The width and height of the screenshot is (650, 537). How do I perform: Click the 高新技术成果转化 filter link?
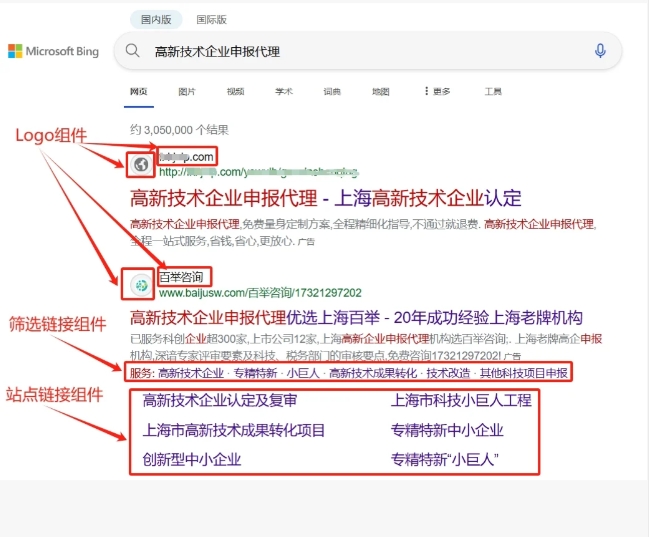373,373
